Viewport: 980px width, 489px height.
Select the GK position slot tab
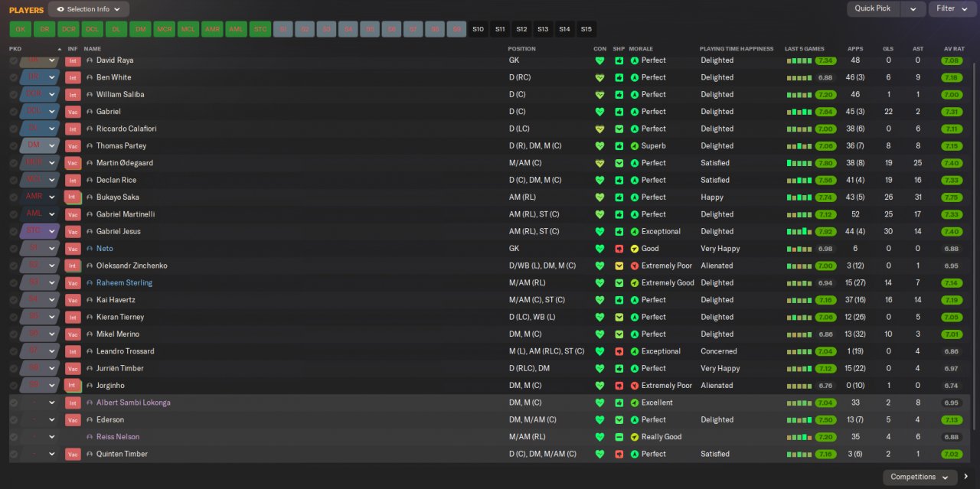coord(21,29)
